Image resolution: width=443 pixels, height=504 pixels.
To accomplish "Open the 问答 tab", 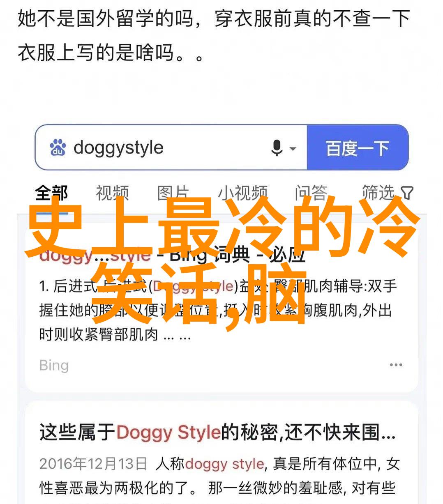I will 311,193.
